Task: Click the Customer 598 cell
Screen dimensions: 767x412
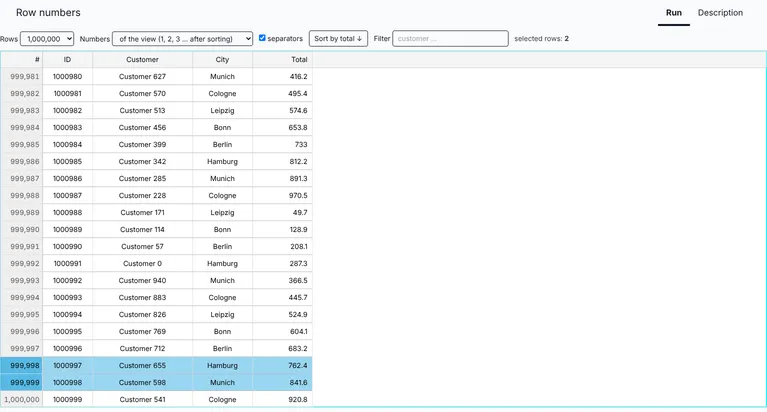Action: click(x=142, y=383)
